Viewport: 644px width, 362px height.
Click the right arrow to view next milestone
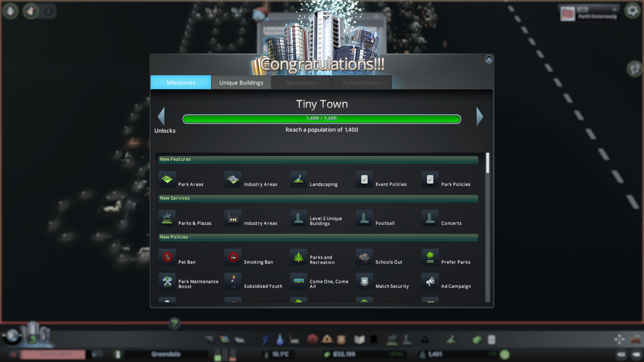tap(480, 117)
